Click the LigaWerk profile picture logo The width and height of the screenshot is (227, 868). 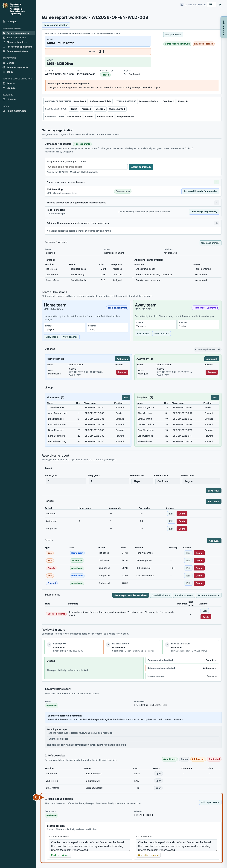pos(5,5)
